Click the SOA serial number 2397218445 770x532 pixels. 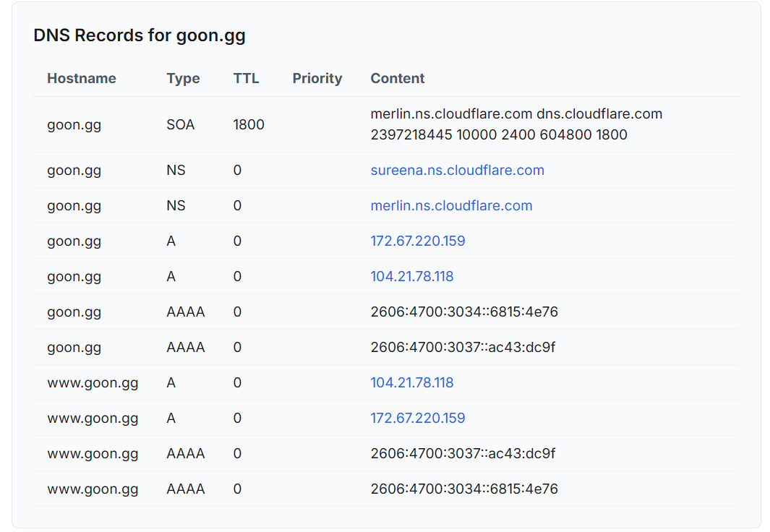pyautogui.click(x=405, y=135)
